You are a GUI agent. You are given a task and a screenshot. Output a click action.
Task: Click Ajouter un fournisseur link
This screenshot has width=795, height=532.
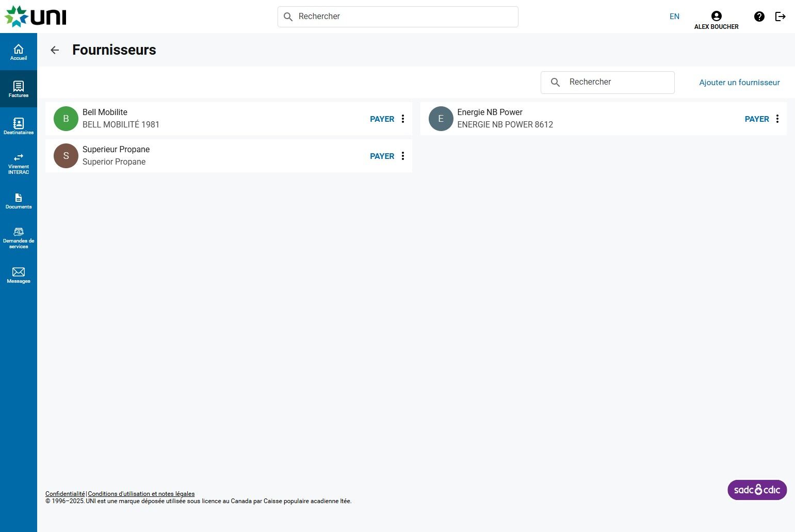[x=739, y=83]
